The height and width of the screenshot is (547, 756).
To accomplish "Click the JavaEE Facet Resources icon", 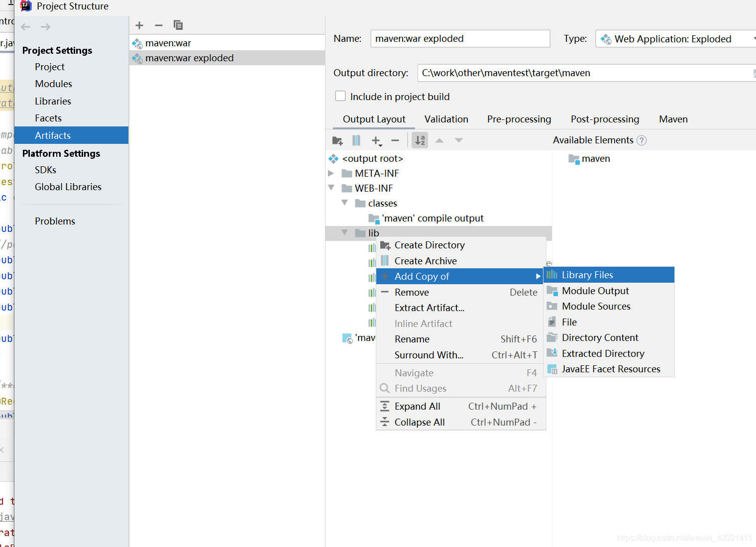I will pyautogui.click(x=552, y=369).
